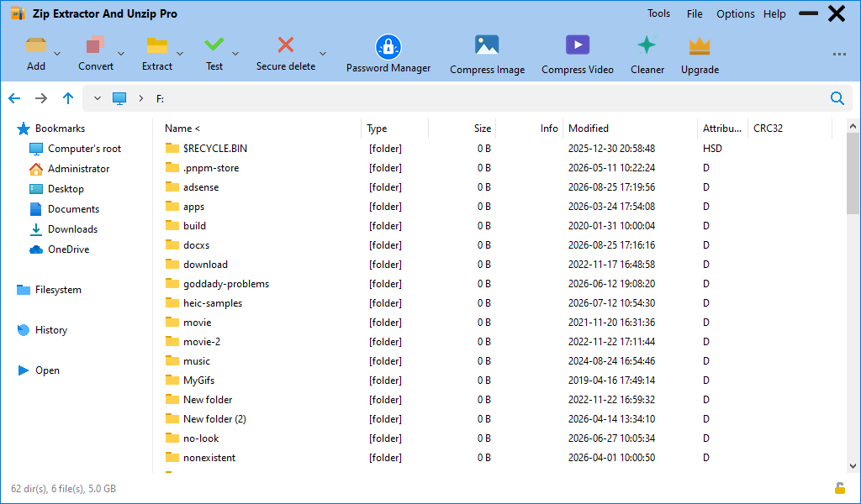This screenshot has width=861, height=504.
Task: Open the Password Manager tool
Action: 388,54
